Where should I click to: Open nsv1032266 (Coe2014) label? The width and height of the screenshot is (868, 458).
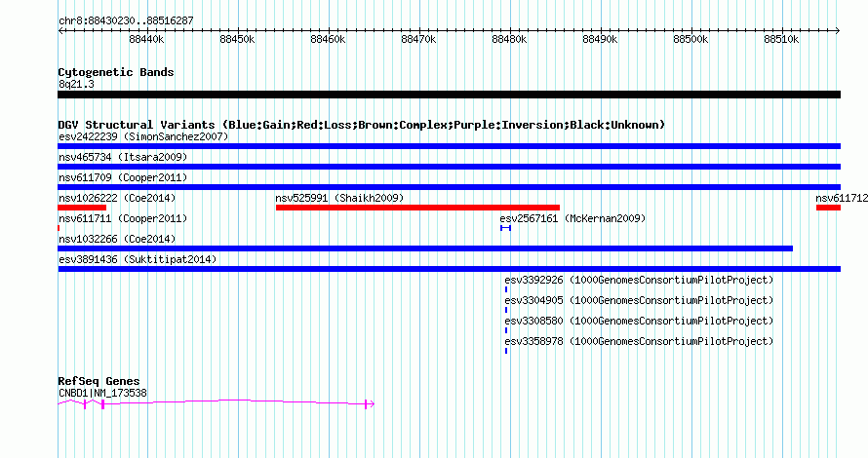point(117,239)
